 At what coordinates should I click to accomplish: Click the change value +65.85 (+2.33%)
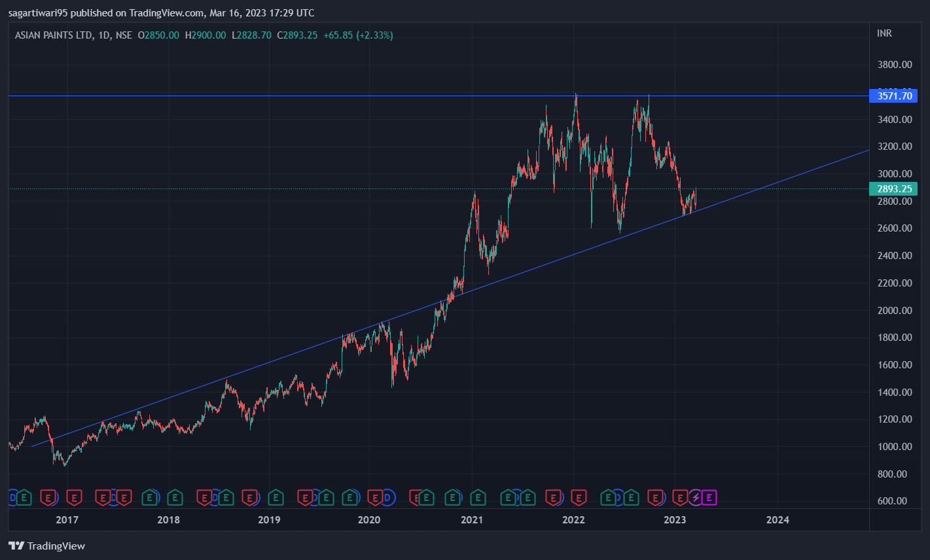[x=358, y=35]
